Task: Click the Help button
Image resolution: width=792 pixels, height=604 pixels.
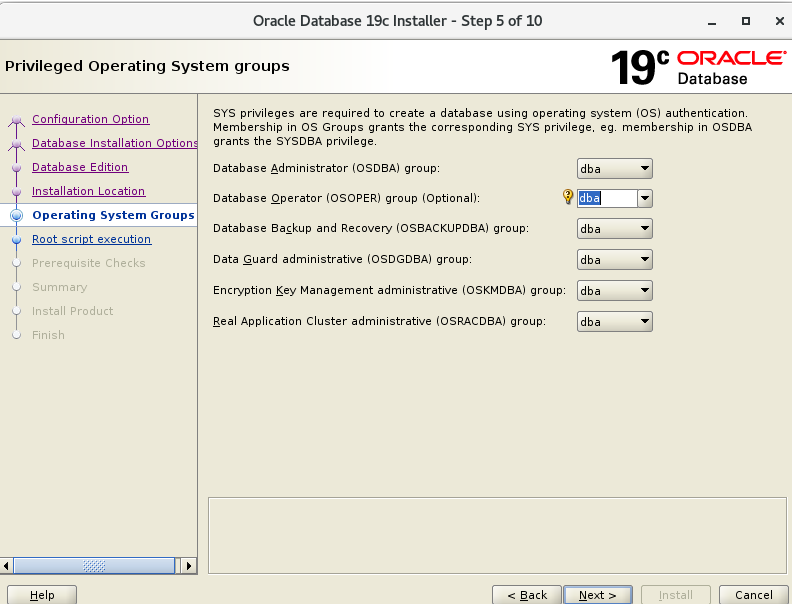Action: 42,595
